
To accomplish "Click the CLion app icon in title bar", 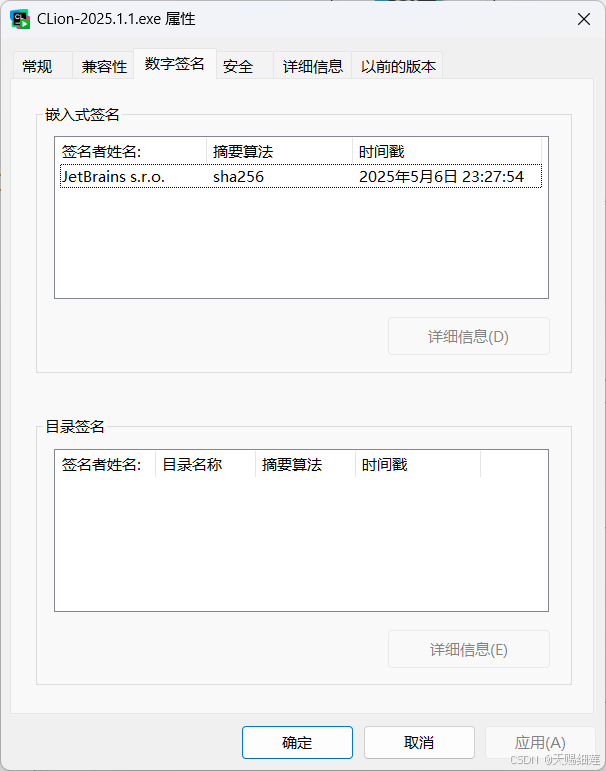I will (20, 19).
